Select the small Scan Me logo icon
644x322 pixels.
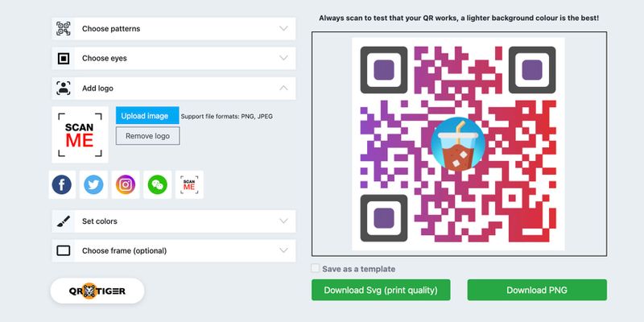coord(190,184)
